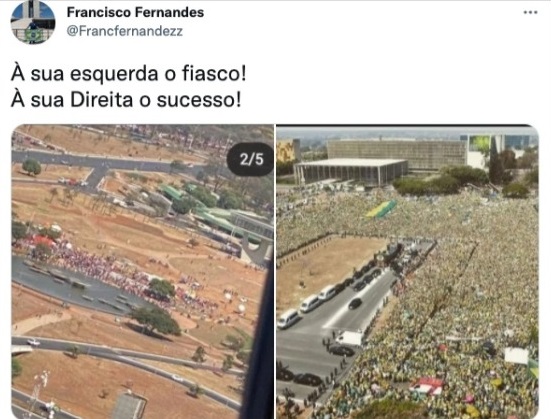Click the white truck near the crowd
The height and width of the screenshot is (419, 551).
(349, 338)
